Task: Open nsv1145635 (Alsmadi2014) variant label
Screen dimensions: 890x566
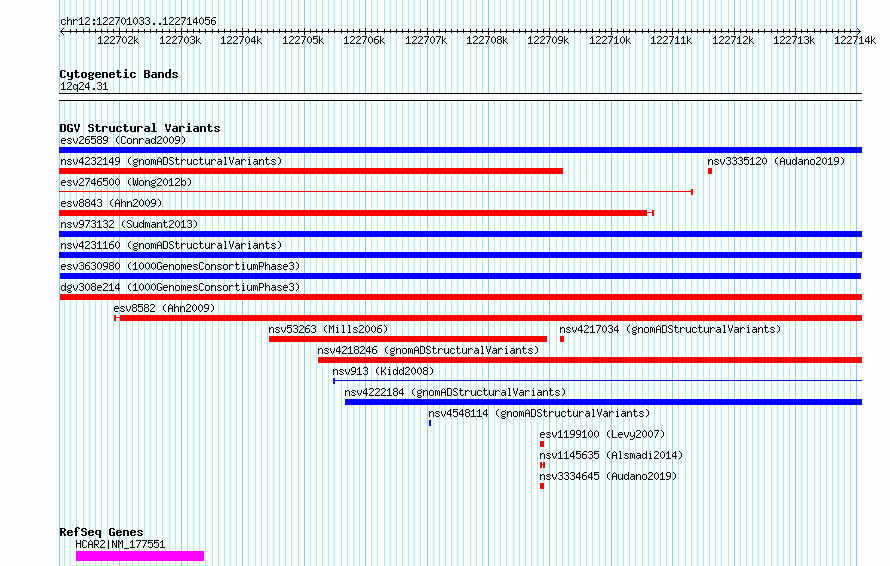Action: coord(611,455)
